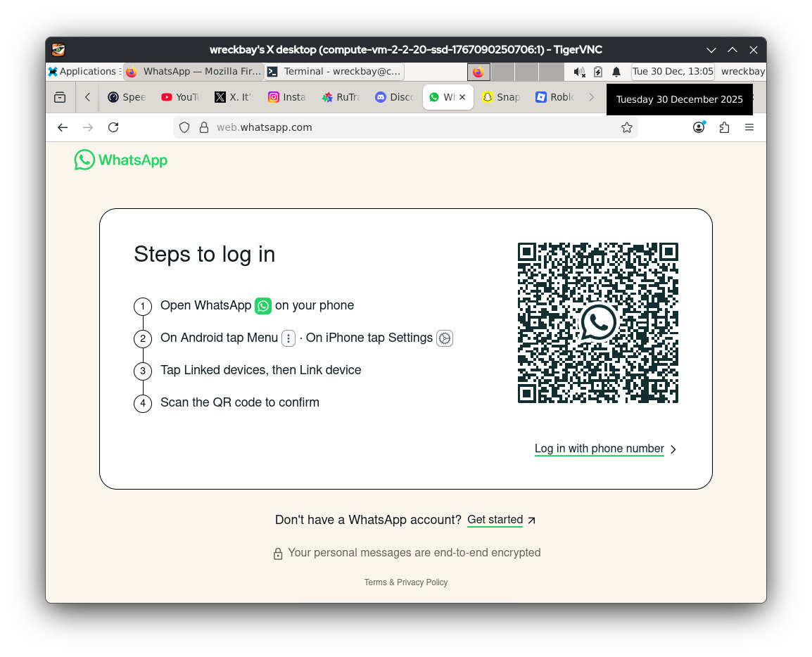Click the TigerVNC window icon in the title bar
Image resolution: width=812 pixels, height=657 pixels.
[58, 50]
